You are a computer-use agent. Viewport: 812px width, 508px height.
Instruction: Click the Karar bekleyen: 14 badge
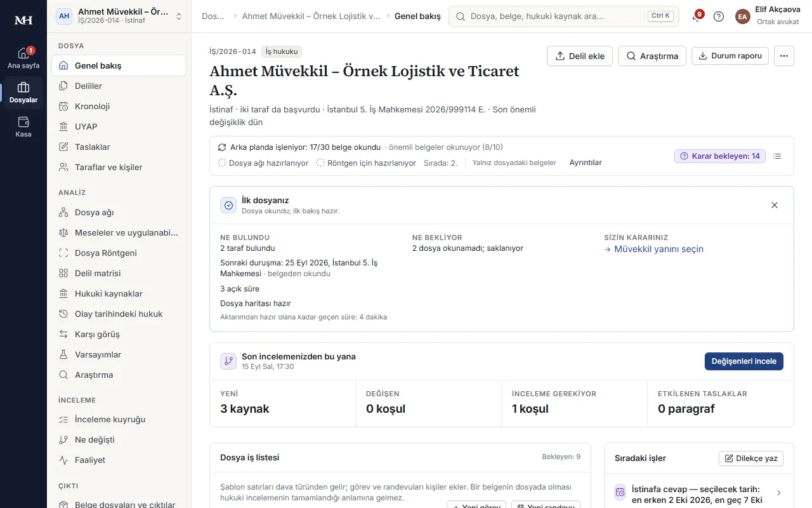[x=720, y=156]
